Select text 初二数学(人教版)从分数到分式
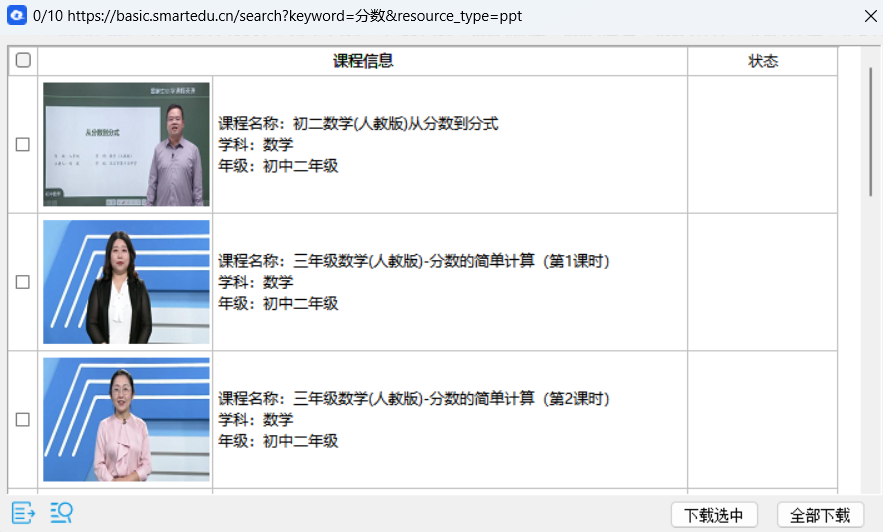The width and height of the screenshot is (883, 532). point(395,123)
